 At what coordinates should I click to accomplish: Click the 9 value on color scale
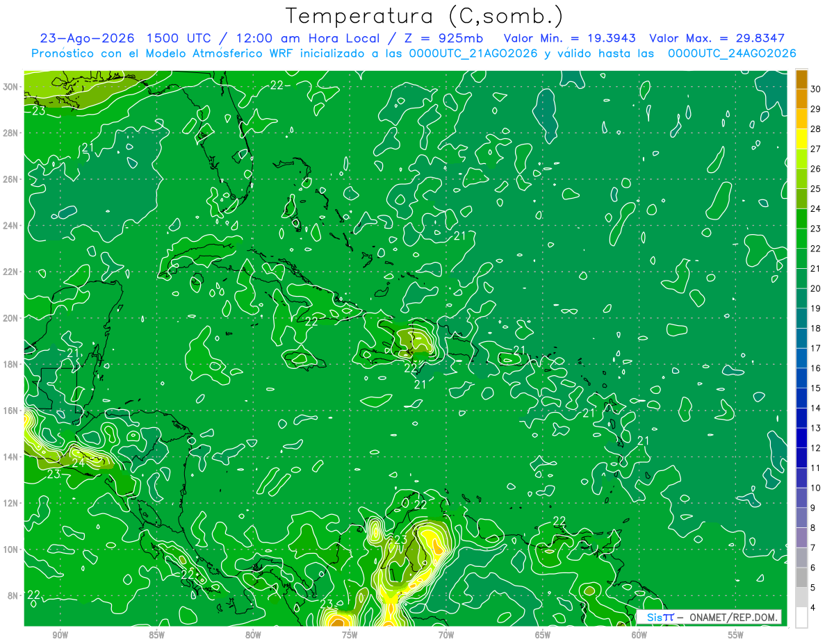pos(813,508)
